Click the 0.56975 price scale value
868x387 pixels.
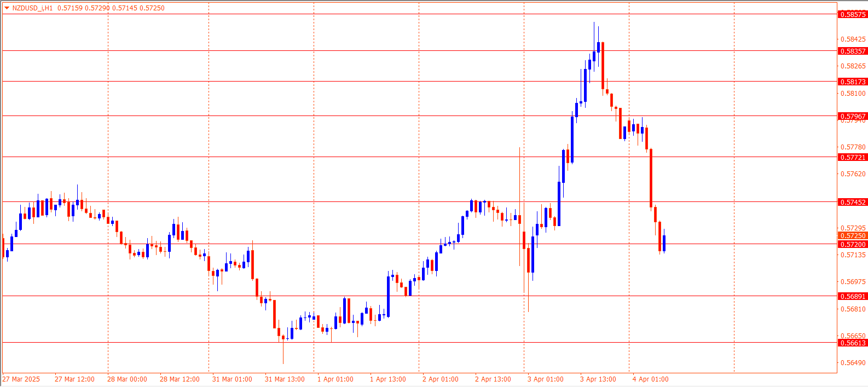point(853,282)
